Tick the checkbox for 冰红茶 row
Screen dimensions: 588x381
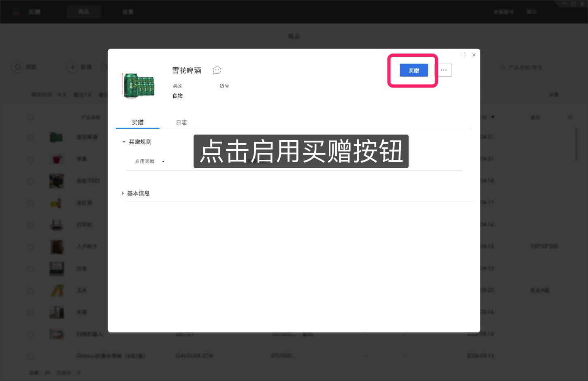point(30,203)
